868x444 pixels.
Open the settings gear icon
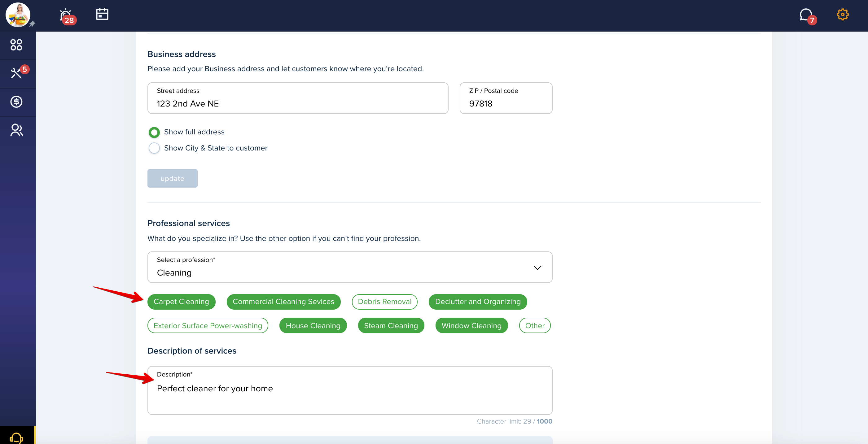[842, 15]
